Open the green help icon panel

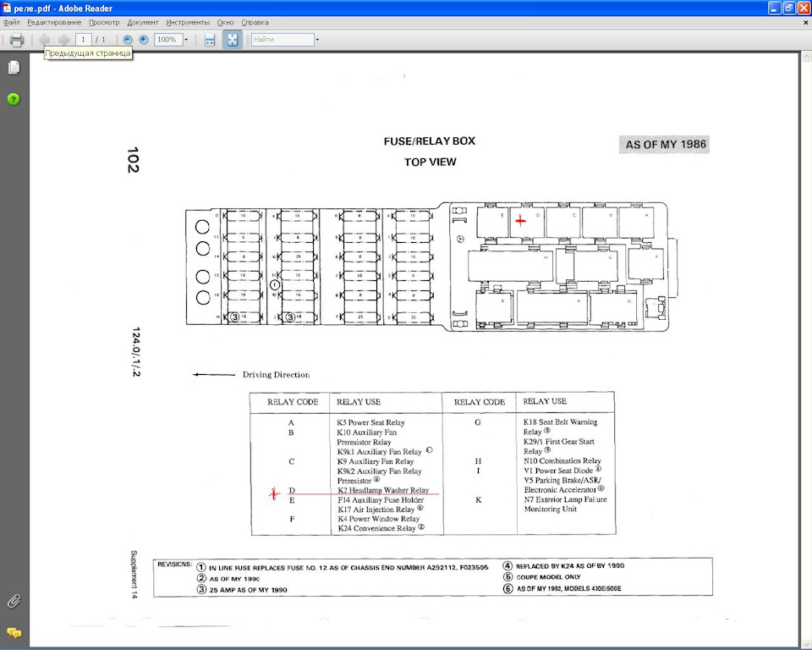[14, 99]
